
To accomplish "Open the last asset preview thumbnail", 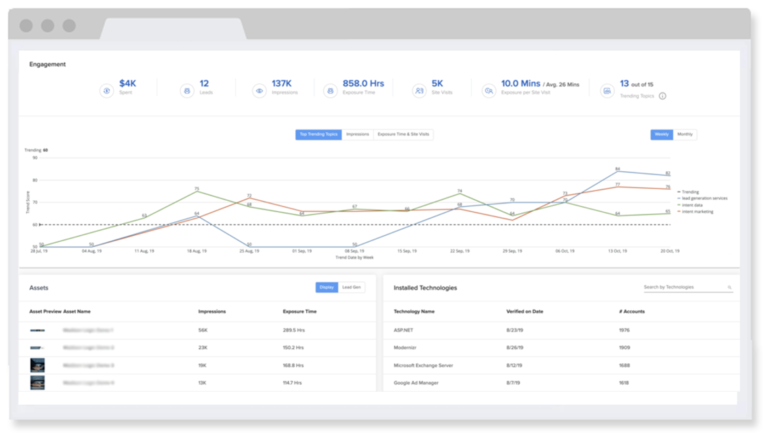I will click(37, 382).
